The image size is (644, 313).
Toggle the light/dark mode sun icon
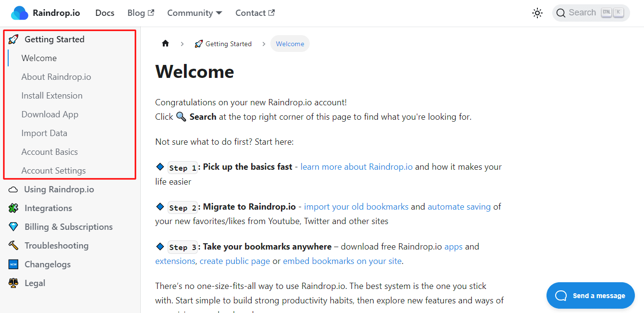pos(537,13)
